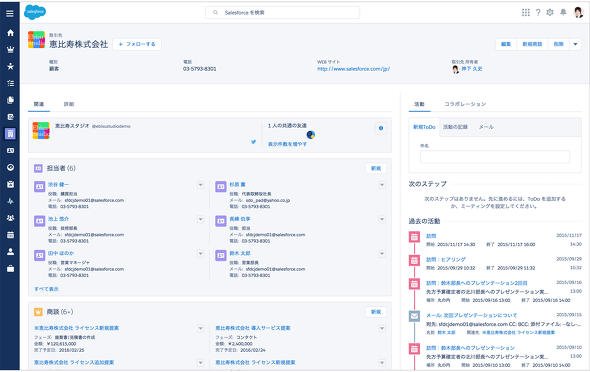Select the highlighted Accounts building icon in sidebar

tap(10, 134)
